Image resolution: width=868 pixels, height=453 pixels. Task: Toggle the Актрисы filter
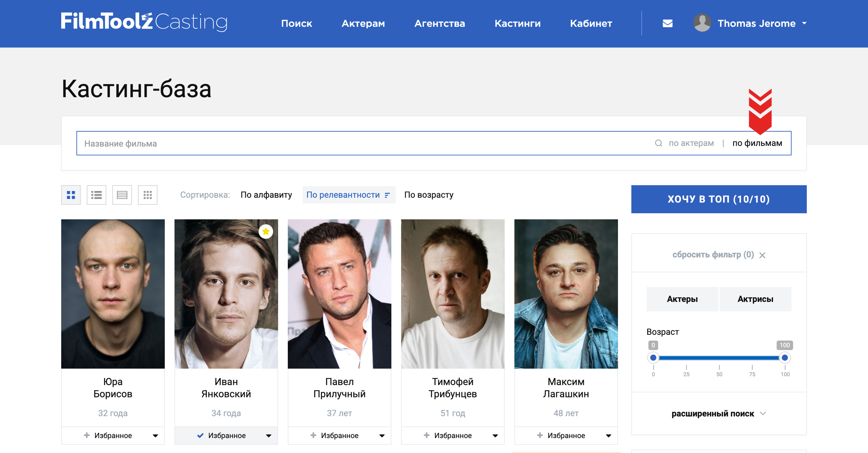[x=755, y=299]
